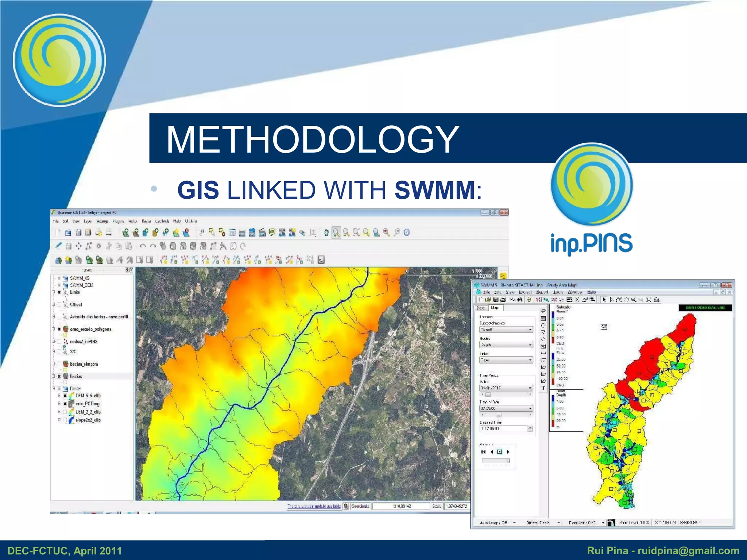Click the Move Feature cross-arrows icon in QGIS
Screen dimensions: 747x560
78,246
